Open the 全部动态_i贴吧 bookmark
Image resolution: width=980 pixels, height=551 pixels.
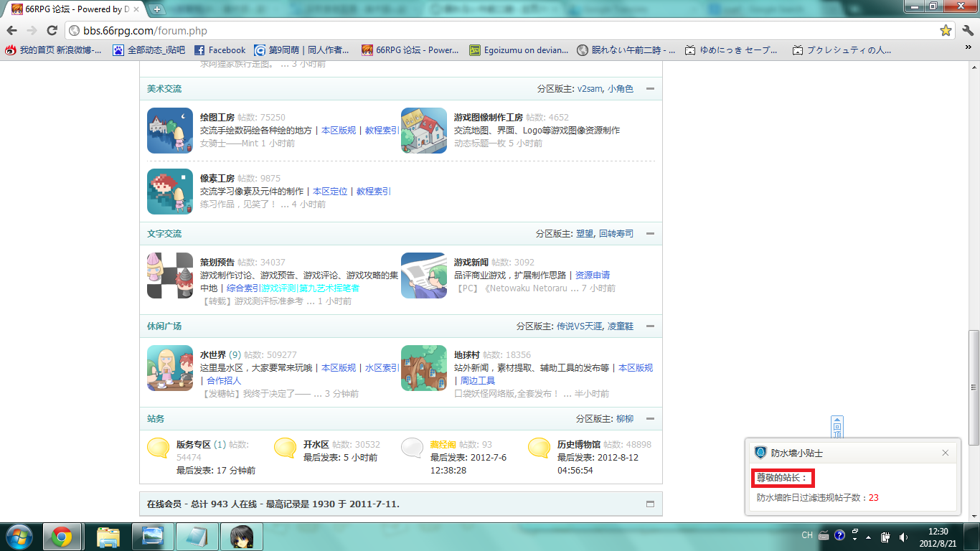[x=149, y=50]
